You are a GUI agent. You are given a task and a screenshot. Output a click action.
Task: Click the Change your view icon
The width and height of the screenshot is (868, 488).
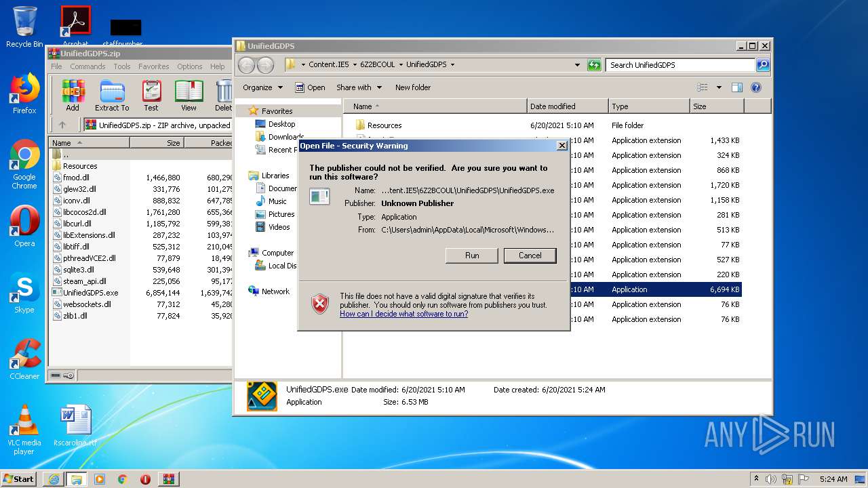pos(703,87)
